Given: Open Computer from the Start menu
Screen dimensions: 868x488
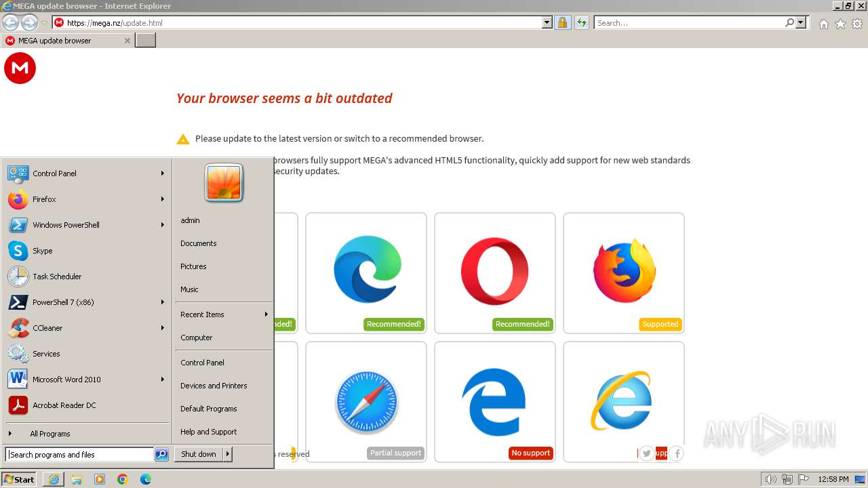Looking at the screenshot, I should [224, 338].
